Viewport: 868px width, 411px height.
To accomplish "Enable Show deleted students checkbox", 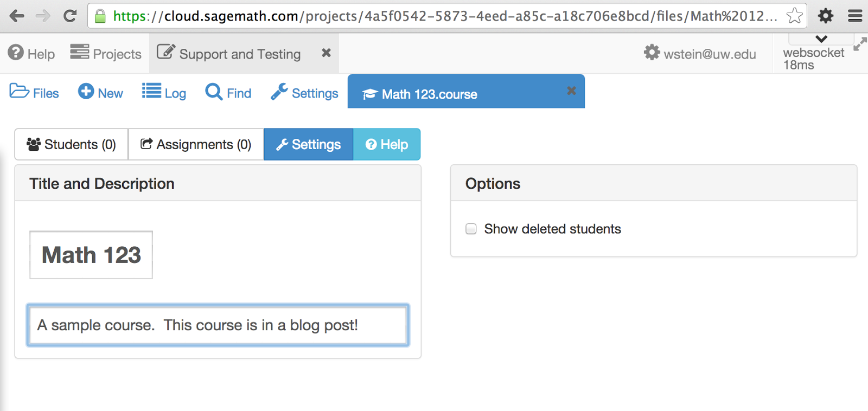I will click(x=471, y=229).
